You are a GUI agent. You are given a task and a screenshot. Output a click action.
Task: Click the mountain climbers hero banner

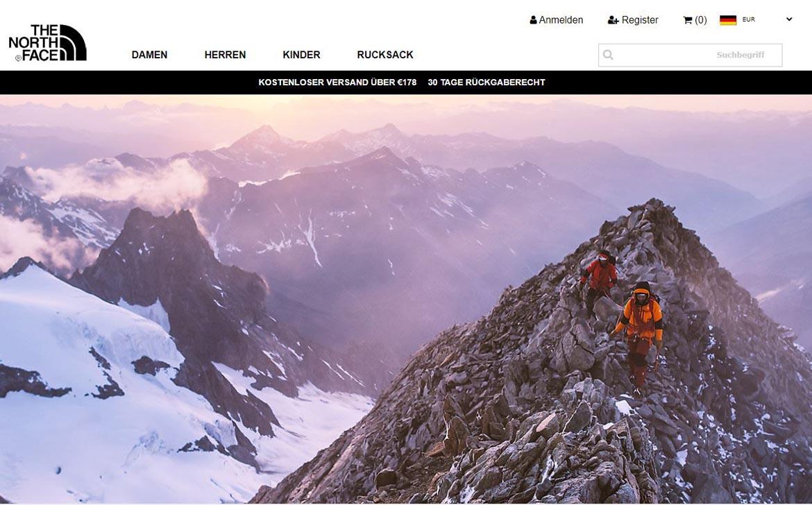[x=406, y=299]
